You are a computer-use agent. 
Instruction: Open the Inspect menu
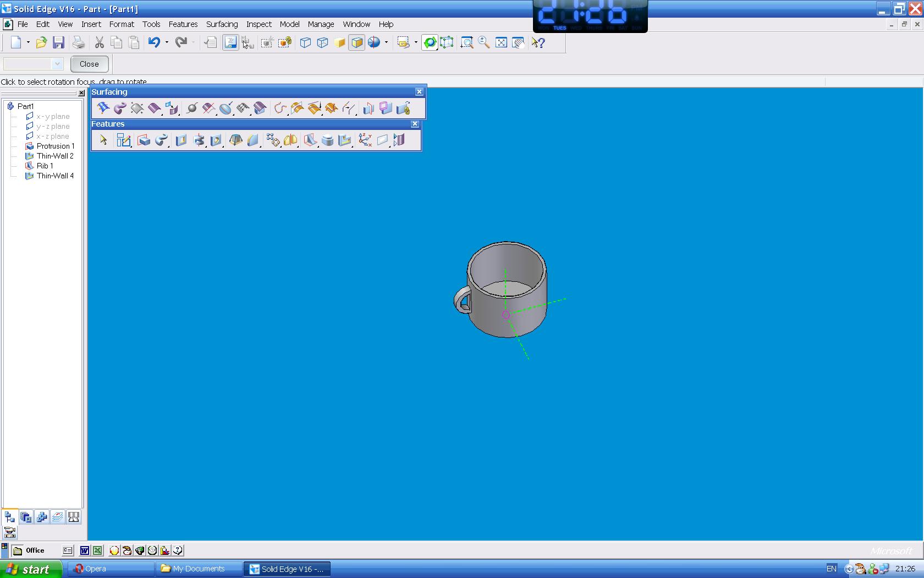click(259, 24)
